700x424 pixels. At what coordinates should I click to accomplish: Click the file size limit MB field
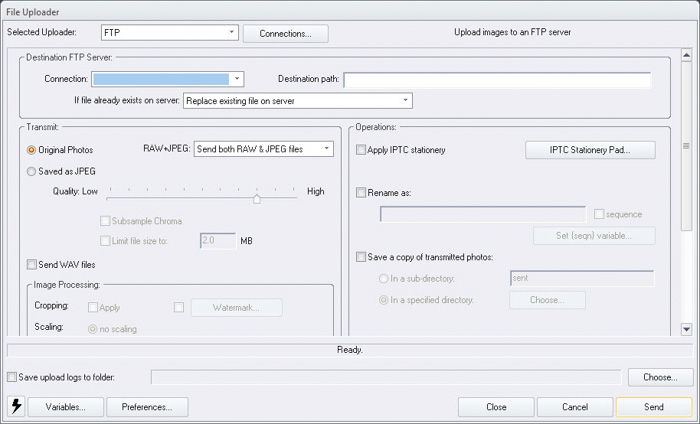218,241
